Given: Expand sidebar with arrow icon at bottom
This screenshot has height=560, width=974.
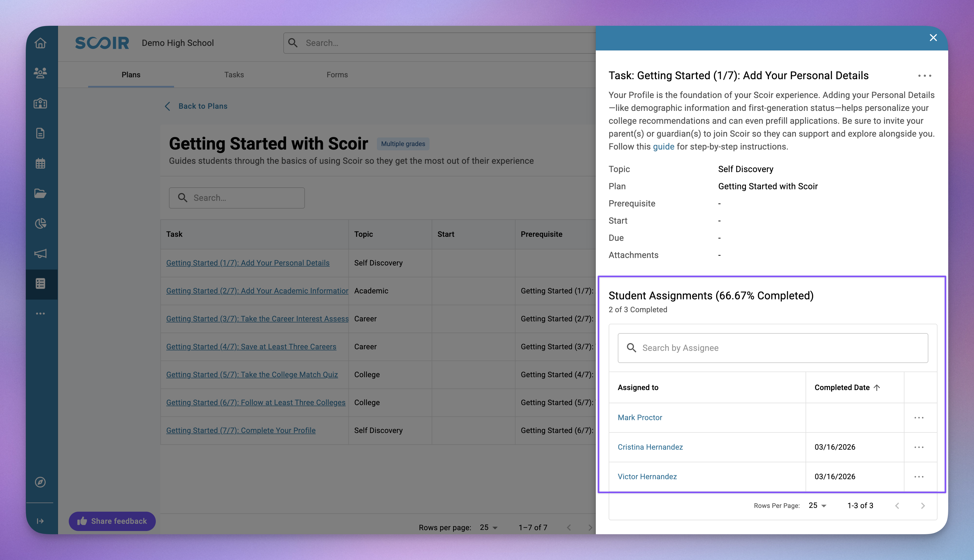Looking at the screenshot, I should [x=40, y=521].
